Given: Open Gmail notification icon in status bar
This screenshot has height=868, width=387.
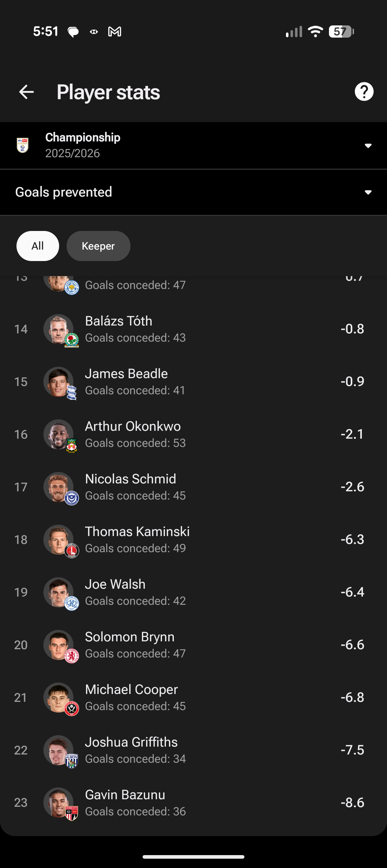Looking at the screenshot, I should [x=115, y=32].
